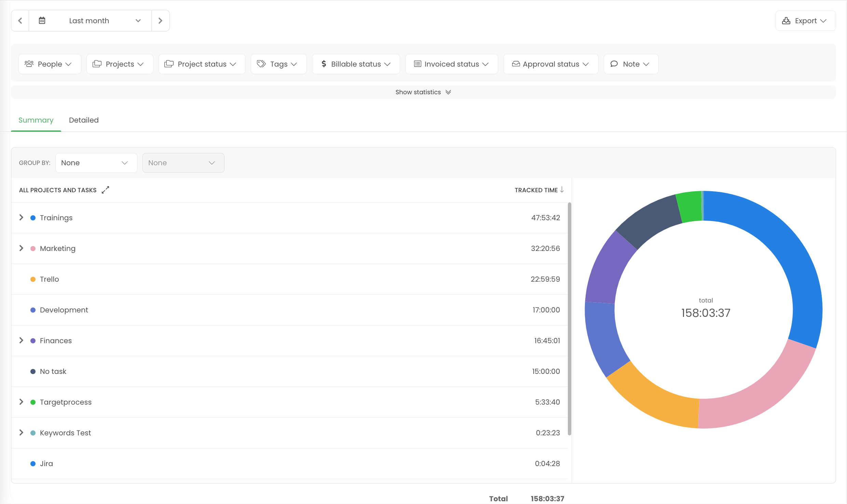Click the Export button
This screenshot has width=847, height=504.
pyautogui.click(x=805, y=20)
